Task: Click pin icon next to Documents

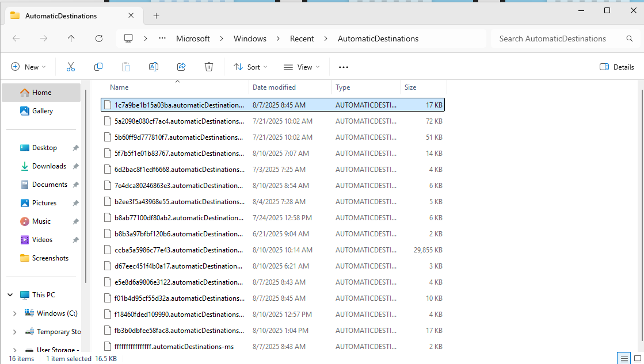Action: tap(75, 185)
